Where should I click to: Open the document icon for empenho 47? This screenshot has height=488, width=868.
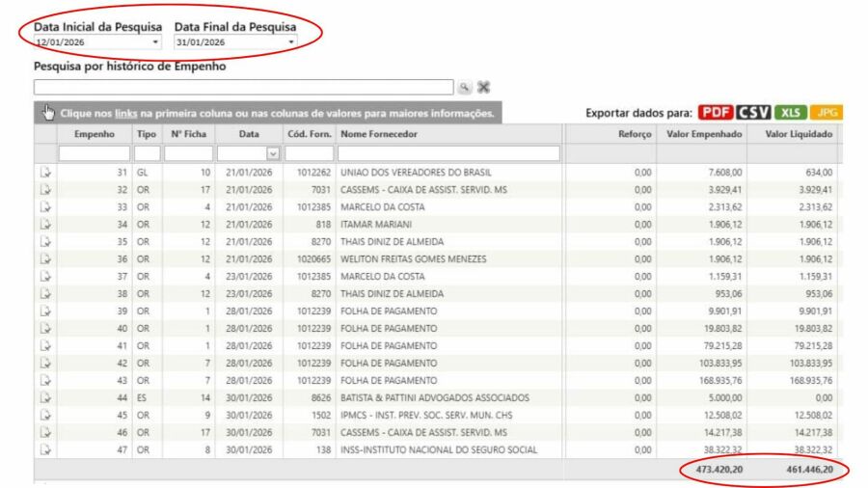45,449
